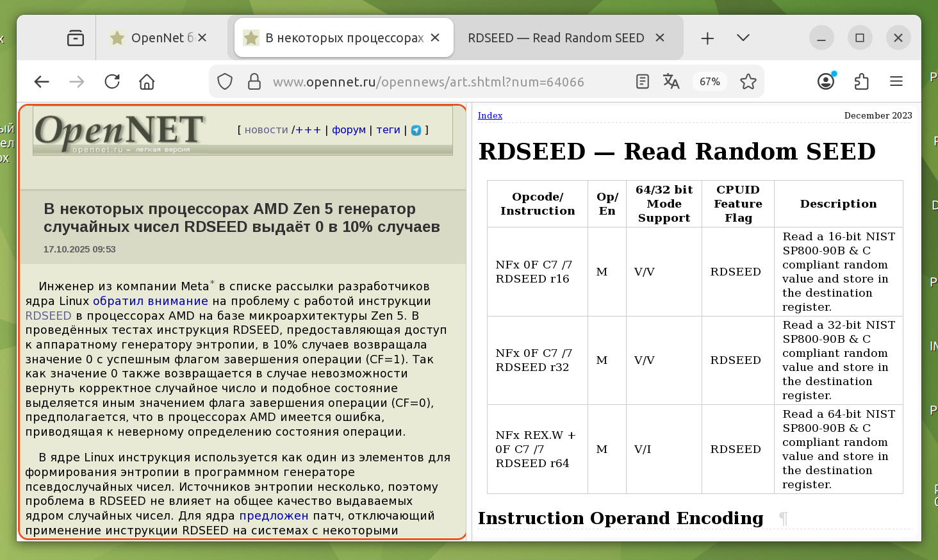Bookmark this page with the star
The image size is (938, 560).
748,82
